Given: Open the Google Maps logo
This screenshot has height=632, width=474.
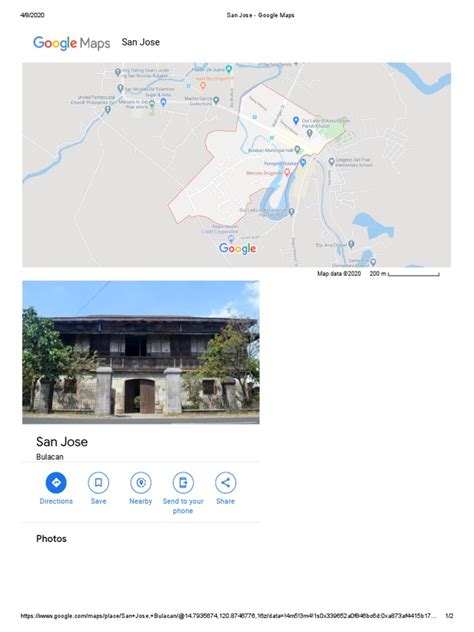Looking at the screenshot, I should [x=71, y=43].
